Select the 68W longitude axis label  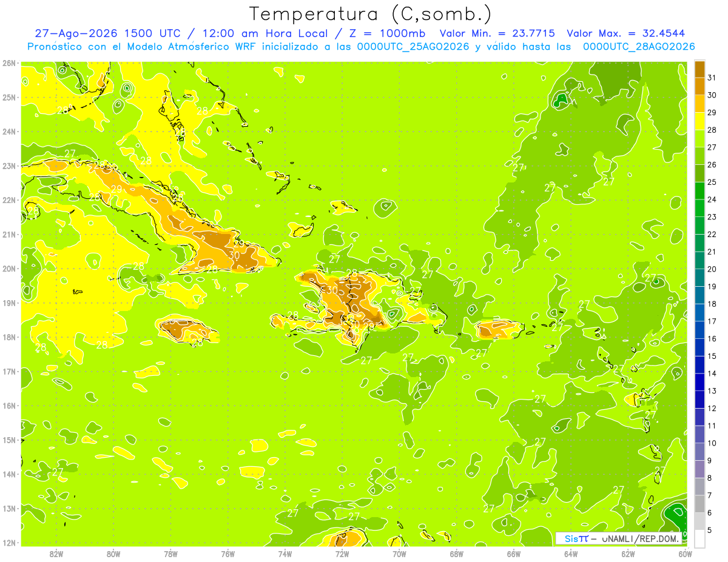coord(457,554)
